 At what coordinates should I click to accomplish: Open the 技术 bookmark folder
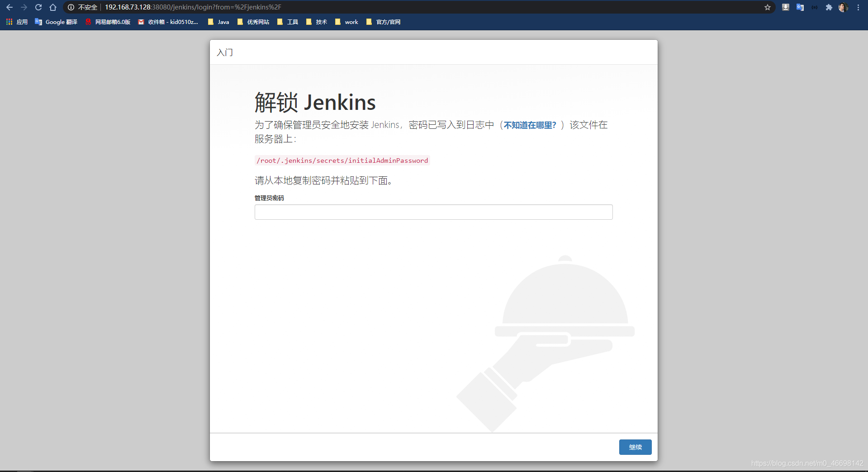[x=317, y=22]
